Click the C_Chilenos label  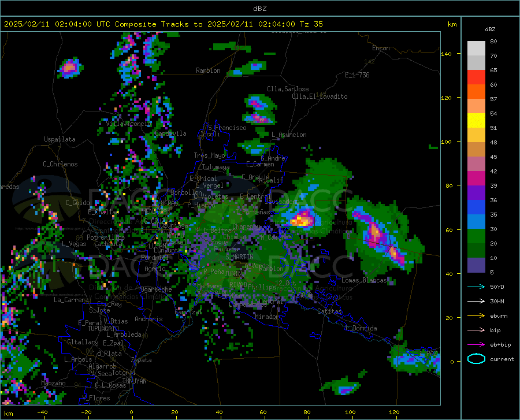coord(60,164)
